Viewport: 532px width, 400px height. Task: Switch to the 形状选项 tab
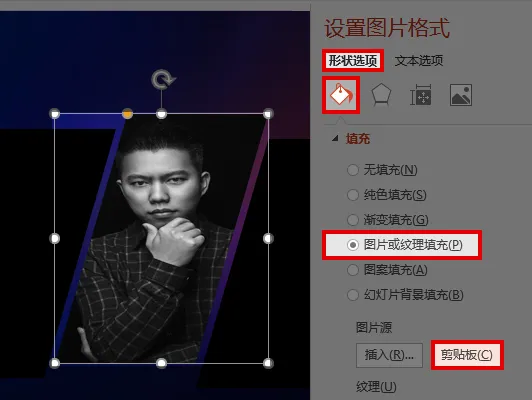pos(353,61)
